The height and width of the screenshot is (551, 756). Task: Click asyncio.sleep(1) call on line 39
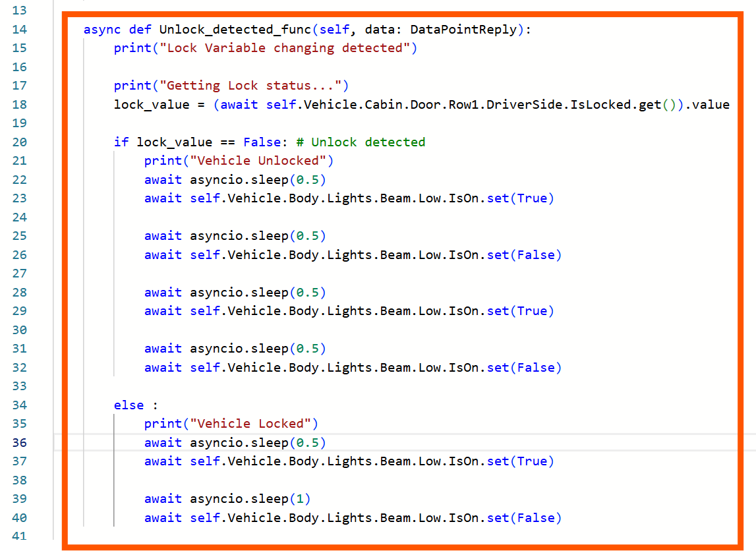click(250, 499)
